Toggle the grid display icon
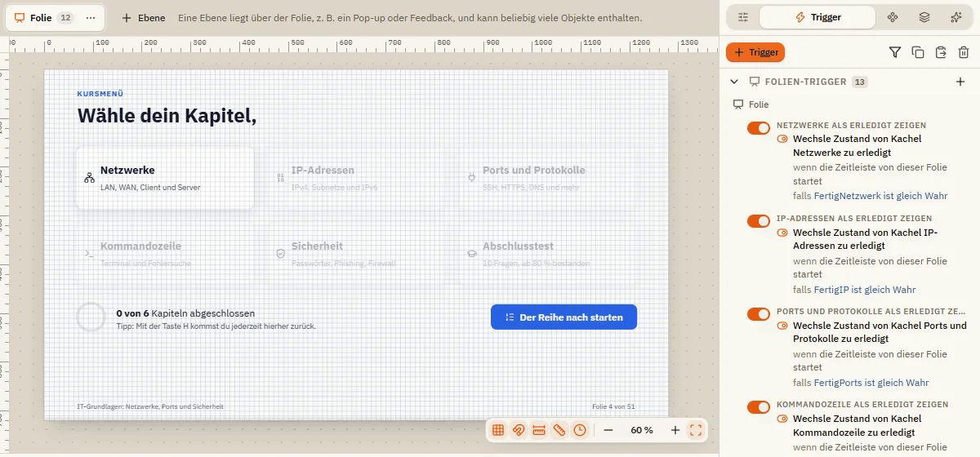The image size is (980, 457). tap(498, 430)
